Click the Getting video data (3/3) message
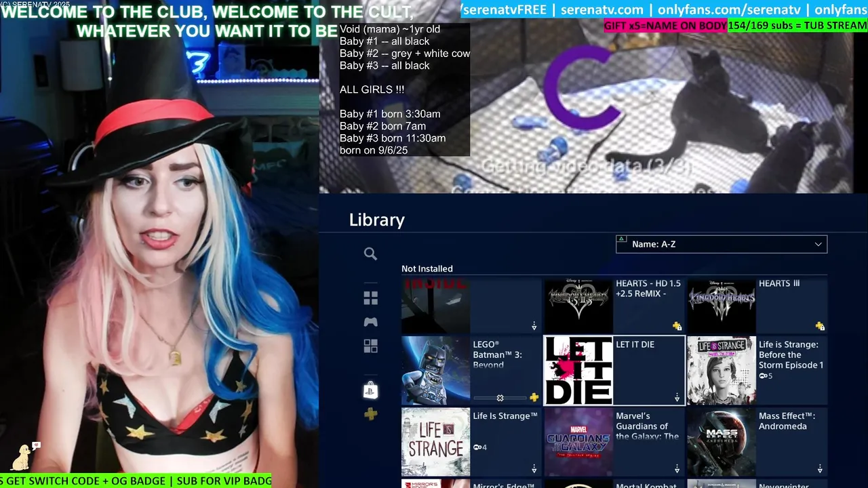Screen dimensions: 868x488 click(587, 166)
